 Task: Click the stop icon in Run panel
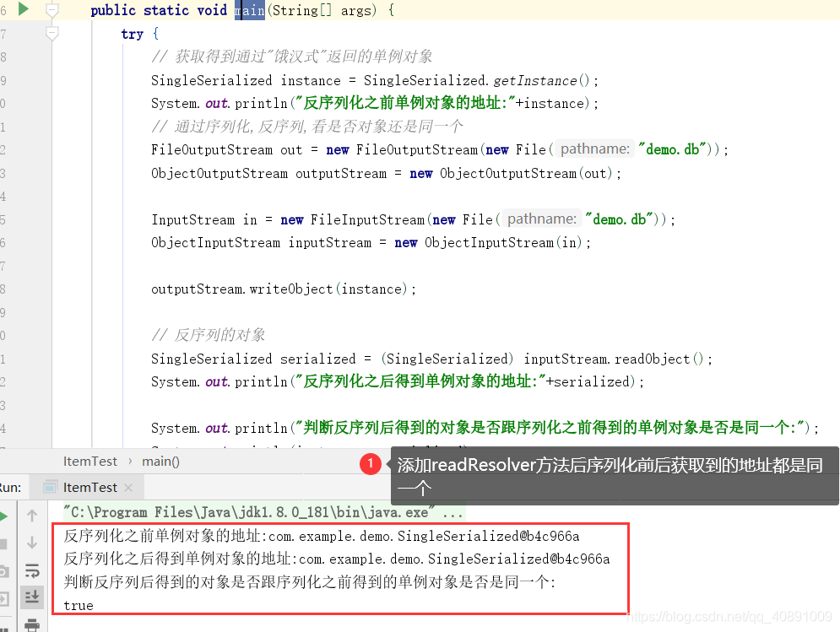[x=3, y=544]
